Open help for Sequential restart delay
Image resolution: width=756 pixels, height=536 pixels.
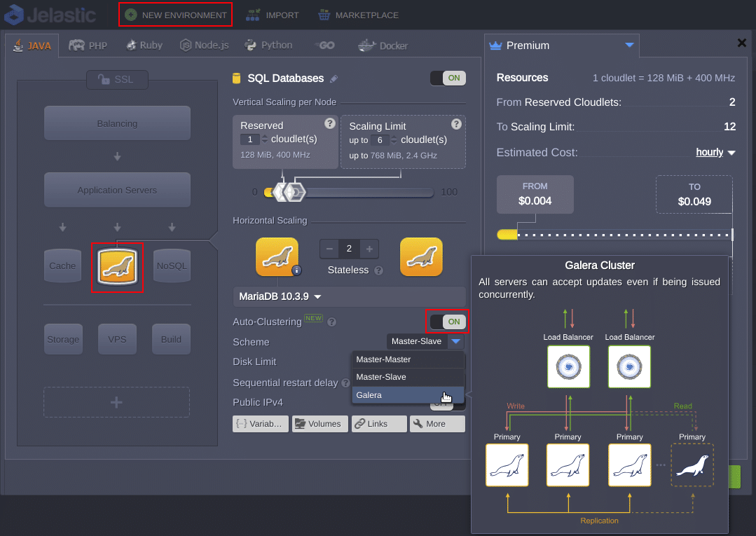coord(345,383)
